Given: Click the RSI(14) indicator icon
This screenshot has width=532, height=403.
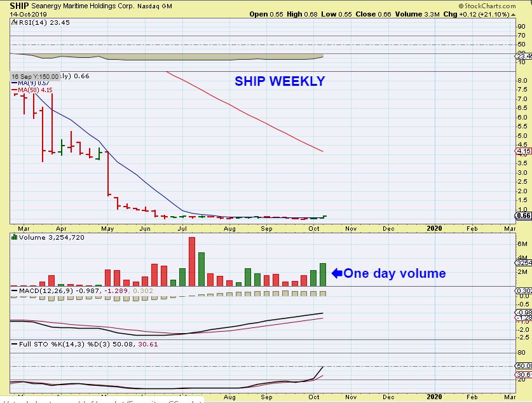Looking at the screenshot, I should click(14, 22).
